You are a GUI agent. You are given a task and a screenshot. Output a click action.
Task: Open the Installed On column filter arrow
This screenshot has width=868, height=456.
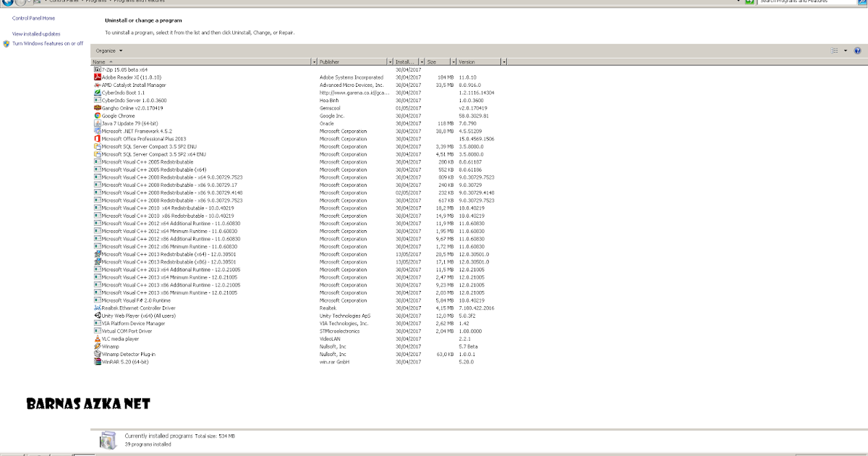tap(421, 62)
